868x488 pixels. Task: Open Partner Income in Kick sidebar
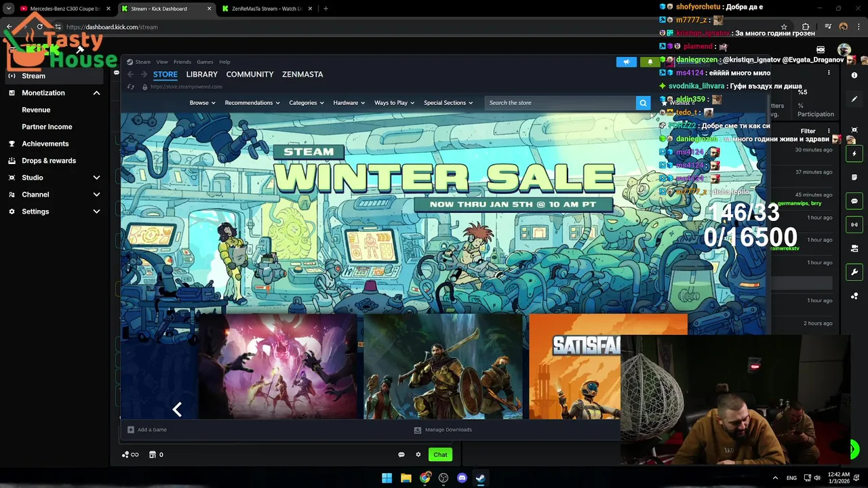click(47, 127)
